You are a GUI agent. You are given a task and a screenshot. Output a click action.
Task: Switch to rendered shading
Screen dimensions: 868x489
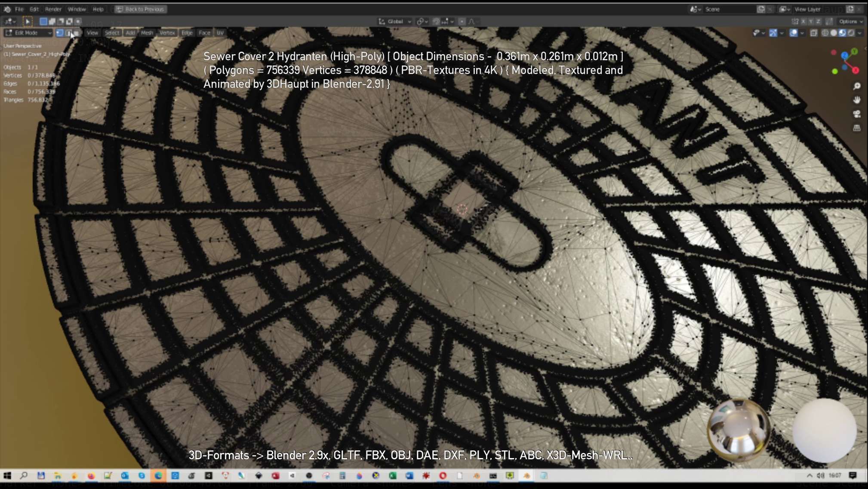coord(851,33)
